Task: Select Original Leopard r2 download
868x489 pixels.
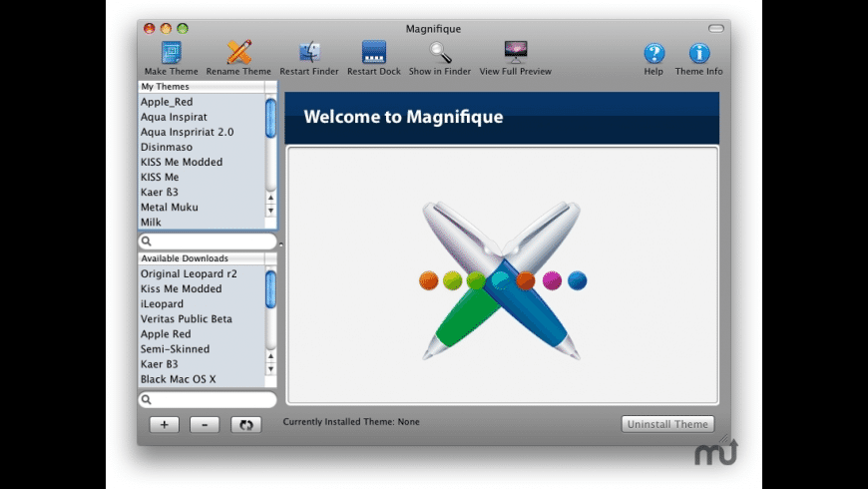Action: point(188,273)
